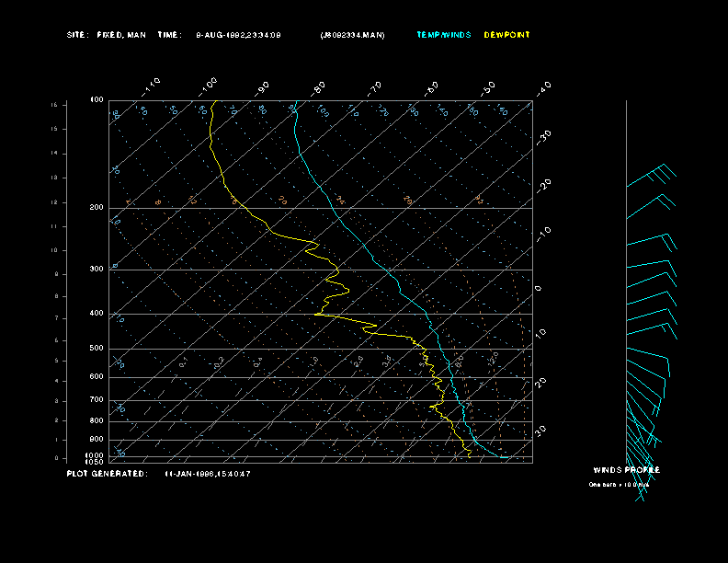Image resolution: width=728 pixels, height=563 pixels.
Task: Click the sharp dewpoint spike near 400 mb
Action: pos(317,315)
